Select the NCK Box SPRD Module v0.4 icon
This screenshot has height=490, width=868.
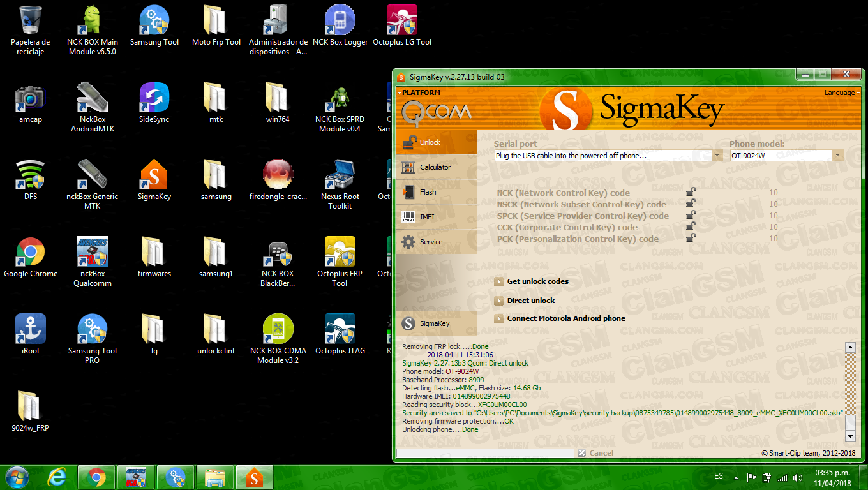pos(340,108)
